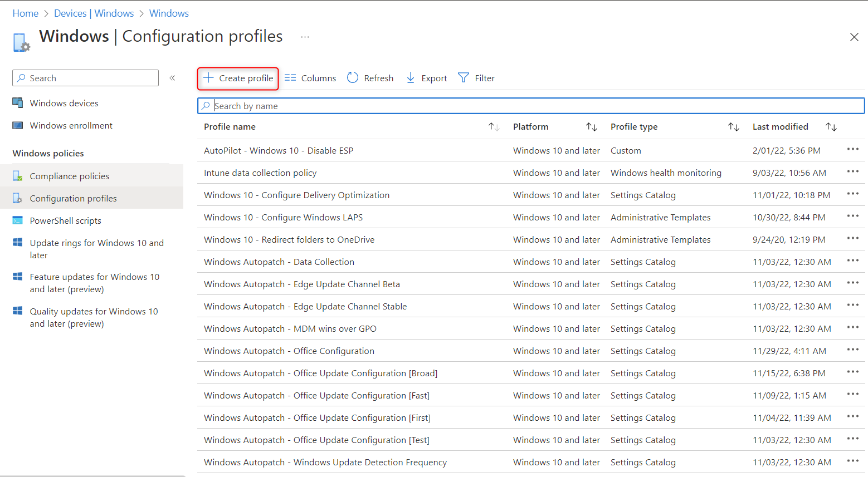Viewport: 868px width, 477px height.
Task: Go to Home breadcrumb link
Action: coord(26,13)
